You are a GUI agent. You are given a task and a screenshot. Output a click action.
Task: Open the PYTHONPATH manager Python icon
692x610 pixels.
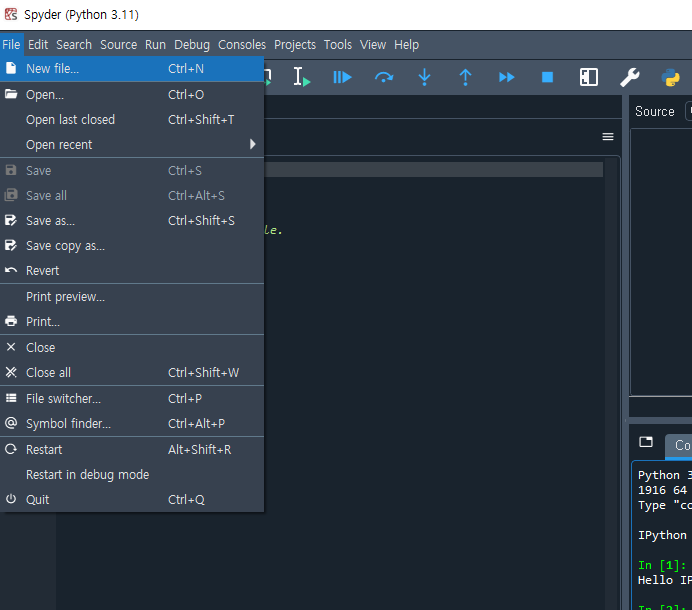point(670,77)
